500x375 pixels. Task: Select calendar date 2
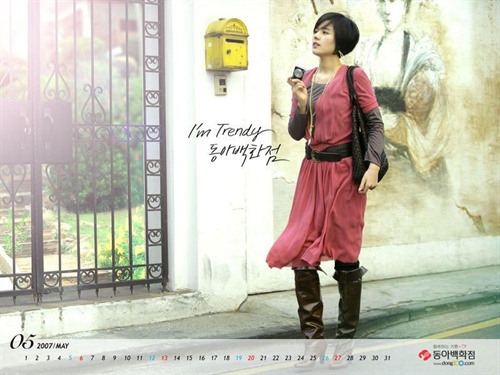(37, 358)
